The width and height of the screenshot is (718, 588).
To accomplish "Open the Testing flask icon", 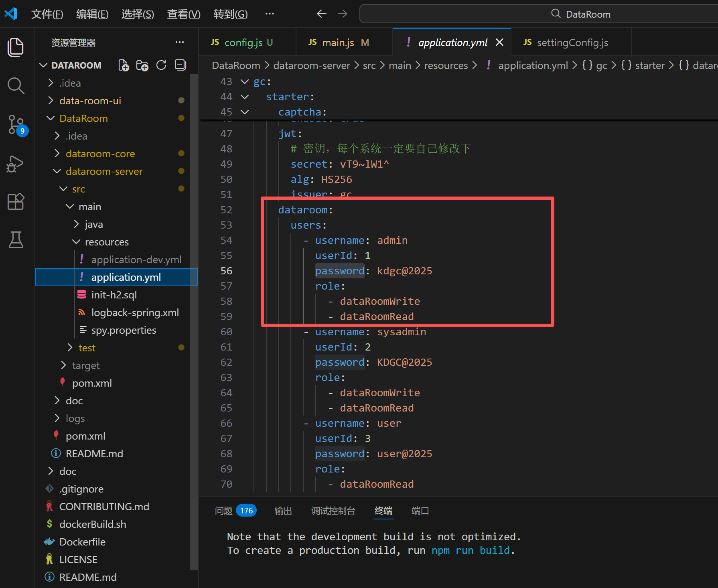I will click(16, 240).
